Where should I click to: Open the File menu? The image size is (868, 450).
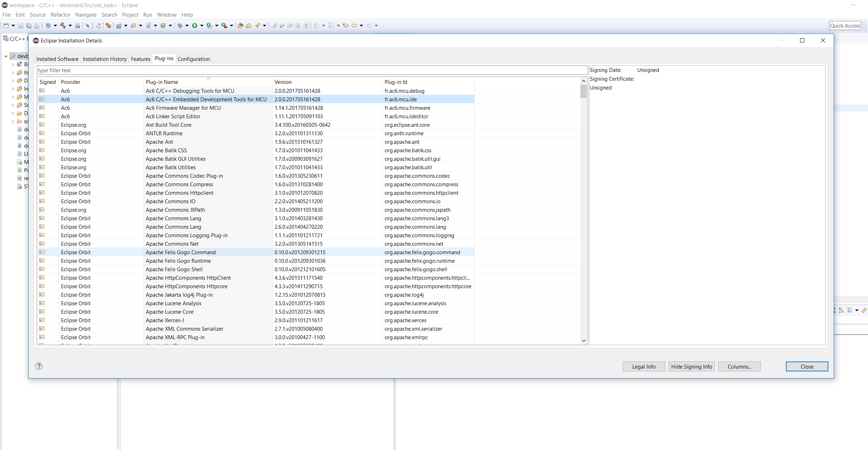(6, 15)
